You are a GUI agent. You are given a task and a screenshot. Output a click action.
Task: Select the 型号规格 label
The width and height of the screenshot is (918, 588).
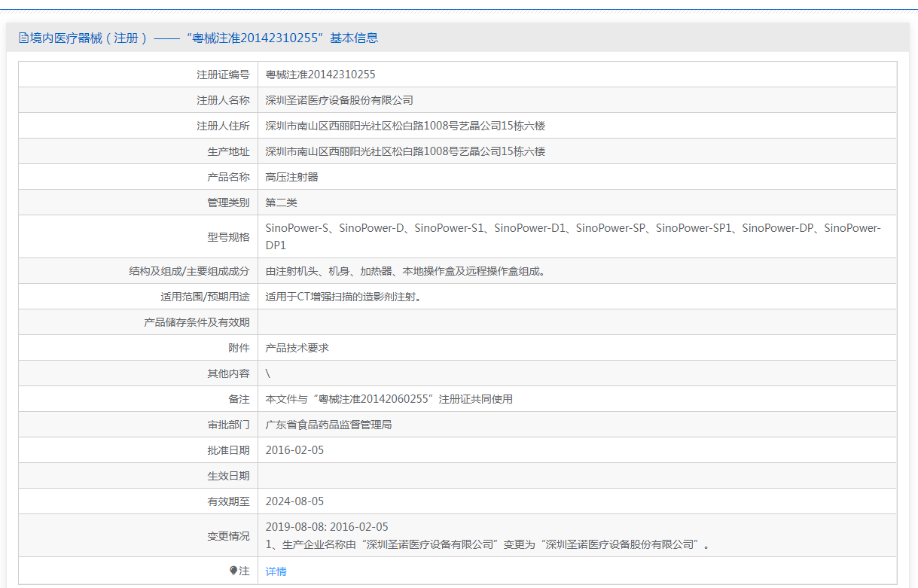[x=228, y=236]
